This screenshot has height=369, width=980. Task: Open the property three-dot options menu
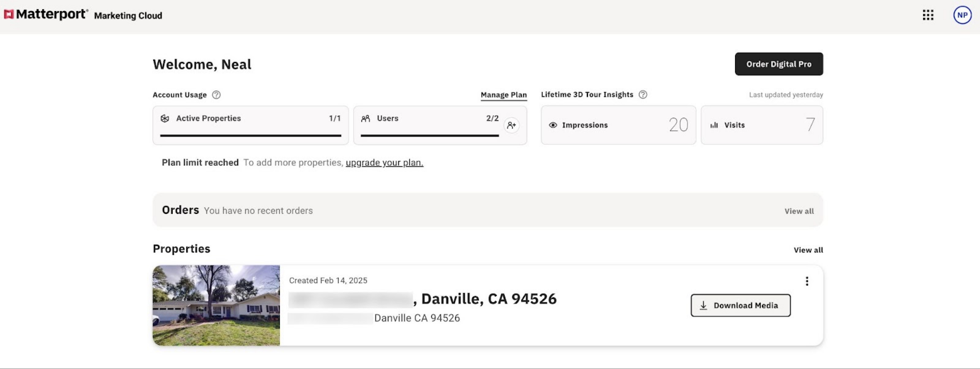807,281
